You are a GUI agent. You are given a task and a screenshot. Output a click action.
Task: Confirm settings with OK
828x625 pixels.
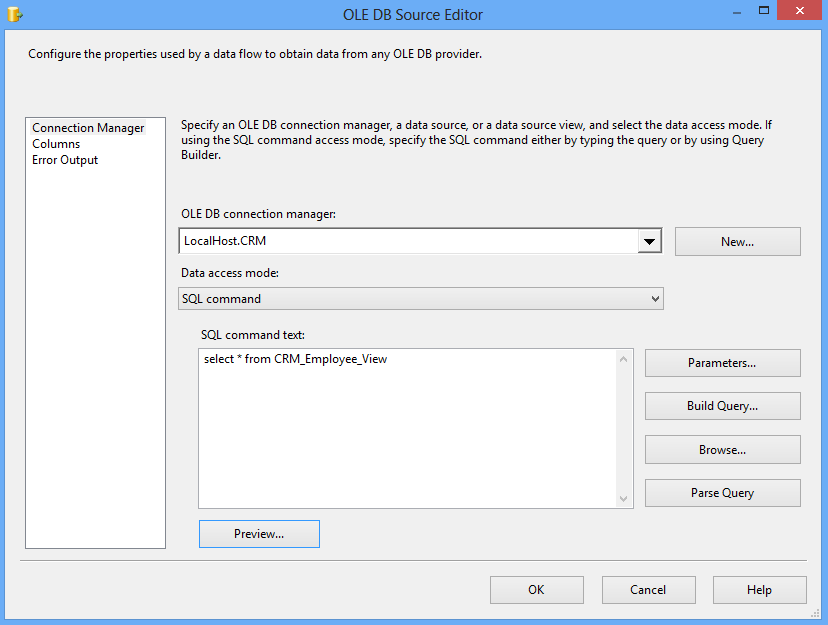tap(537, 590)
